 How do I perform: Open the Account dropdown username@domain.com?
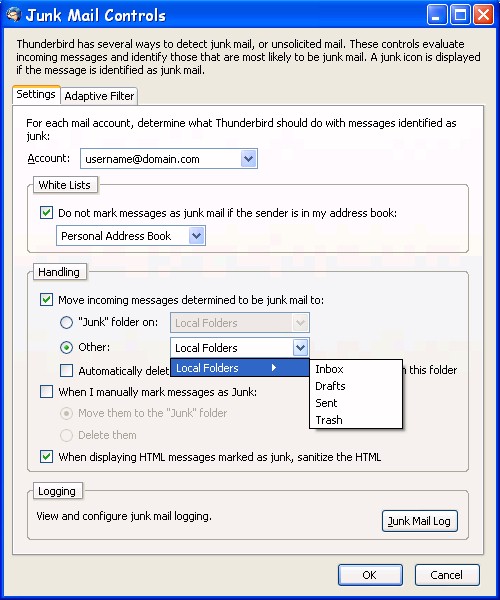(x=169, y=159)
